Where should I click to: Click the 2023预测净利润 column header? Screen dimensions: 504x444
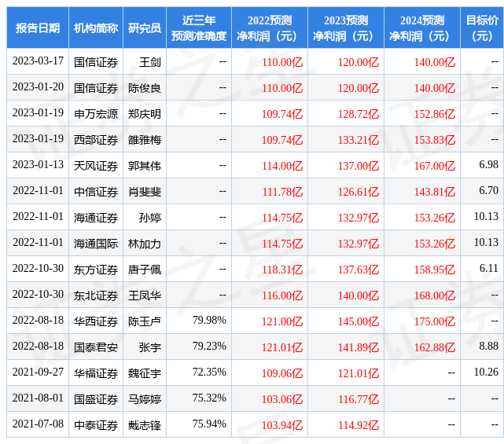[x=345, y=28]
